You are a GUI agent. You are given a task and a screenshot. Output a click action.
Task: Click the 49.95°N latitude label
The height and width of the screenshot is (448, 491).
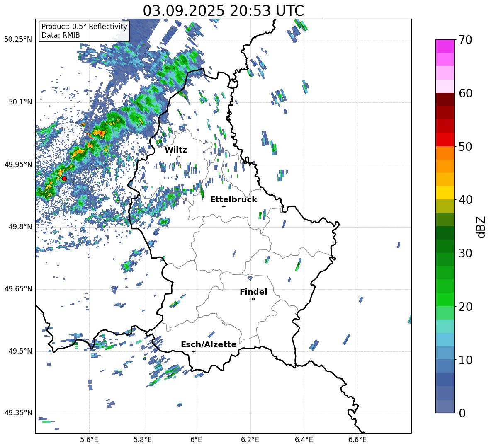pyautogui.click(x=18, y=164)
